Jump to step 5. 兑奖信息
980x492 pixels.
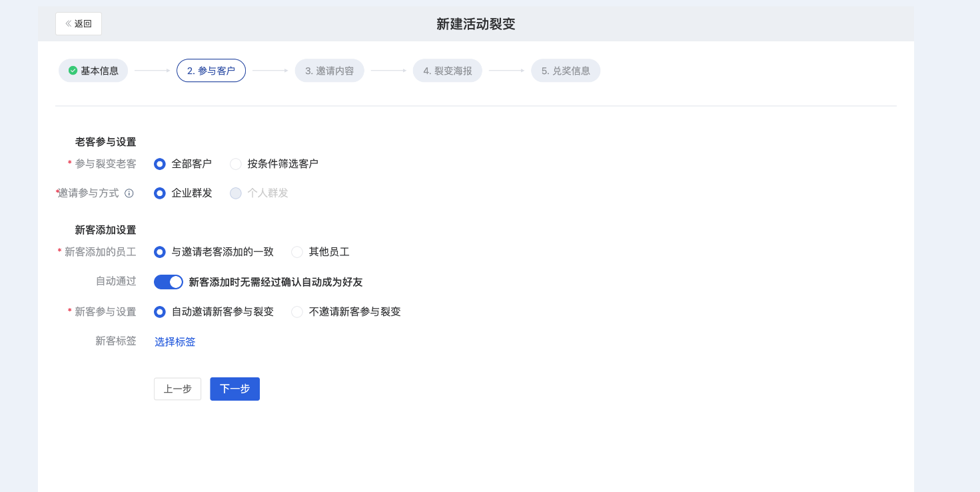[x=566, y=71]
